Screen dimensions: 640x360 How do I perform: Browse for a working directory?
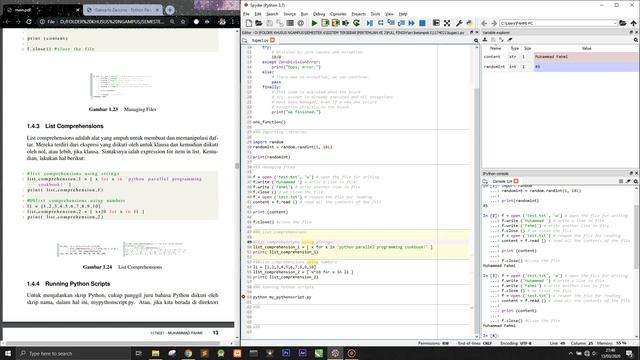[622, 23]
